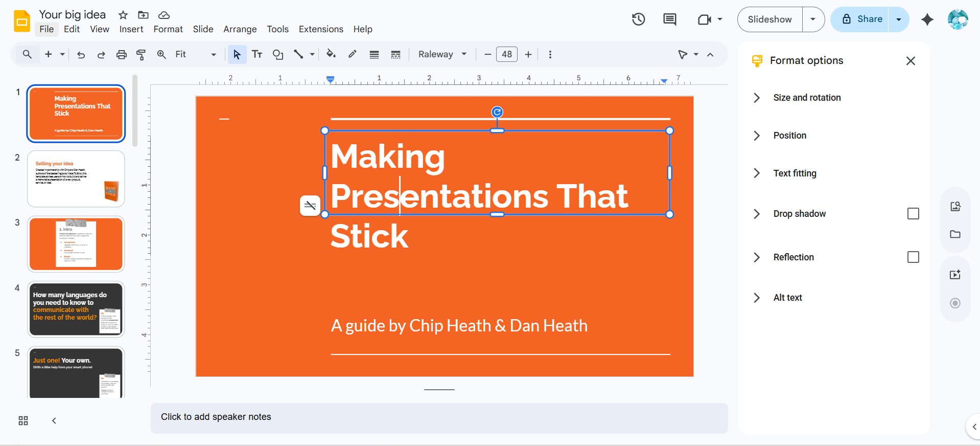Select the Text box tool
This screenshot has height=446, width=980.
(x=257, y=54)
